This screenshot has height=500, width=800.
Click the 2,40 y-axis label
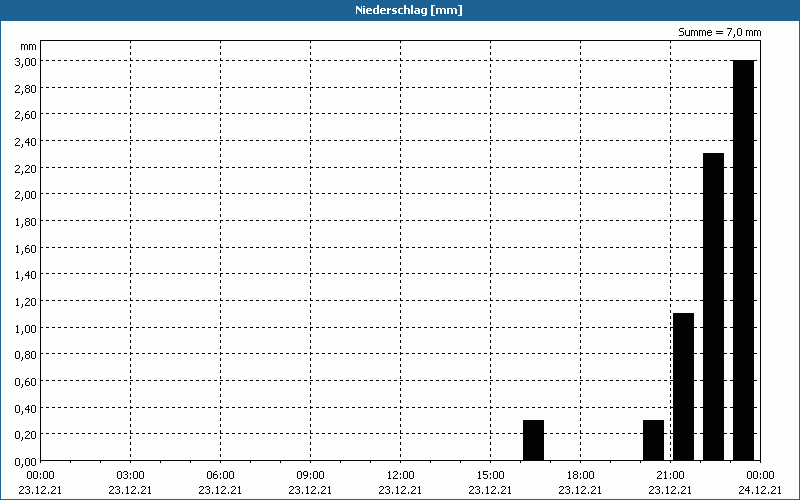point(27,142)
